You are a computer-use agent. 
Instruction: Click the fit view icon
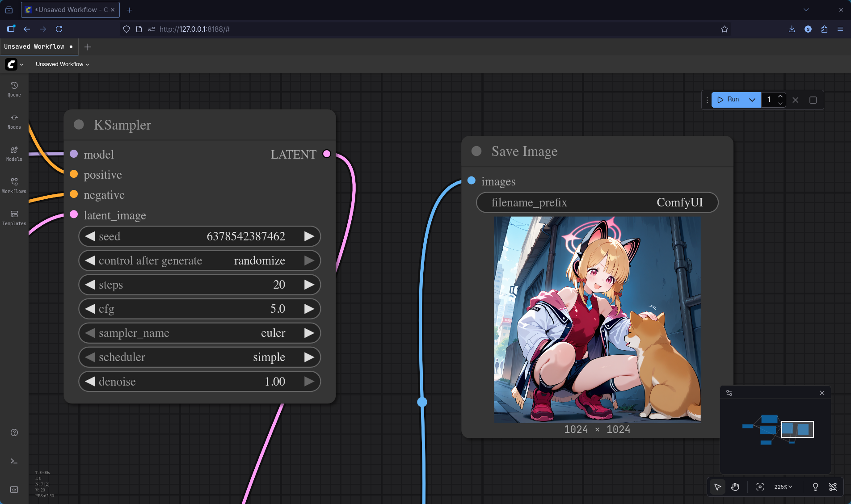(x=760, y=487)
